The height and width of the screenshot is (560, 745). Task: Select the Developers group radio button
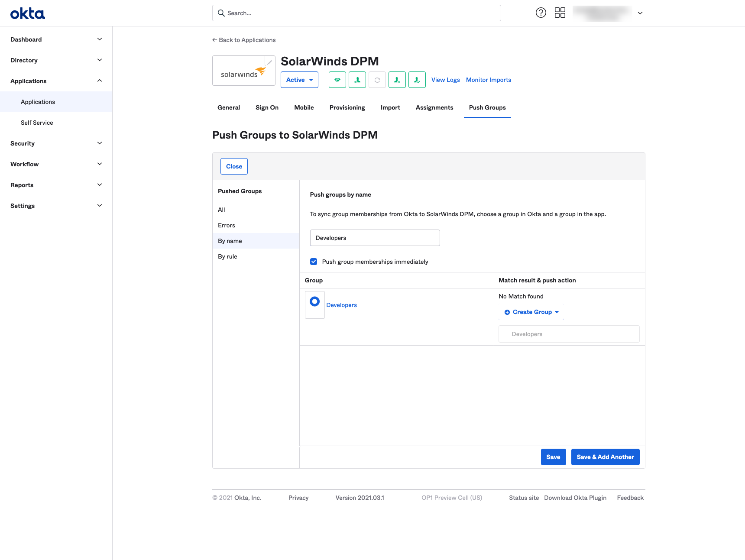click(315, 301)
